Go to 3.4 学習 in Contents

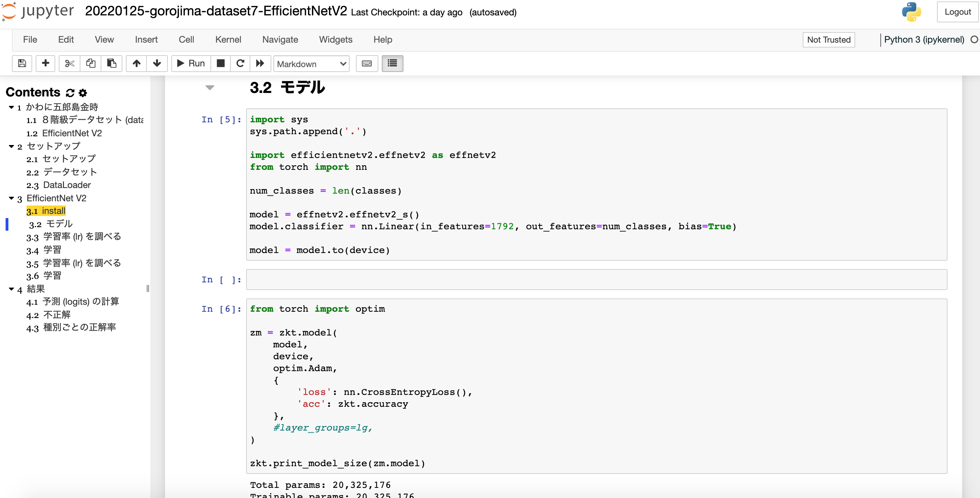click(x=44, y=250)
